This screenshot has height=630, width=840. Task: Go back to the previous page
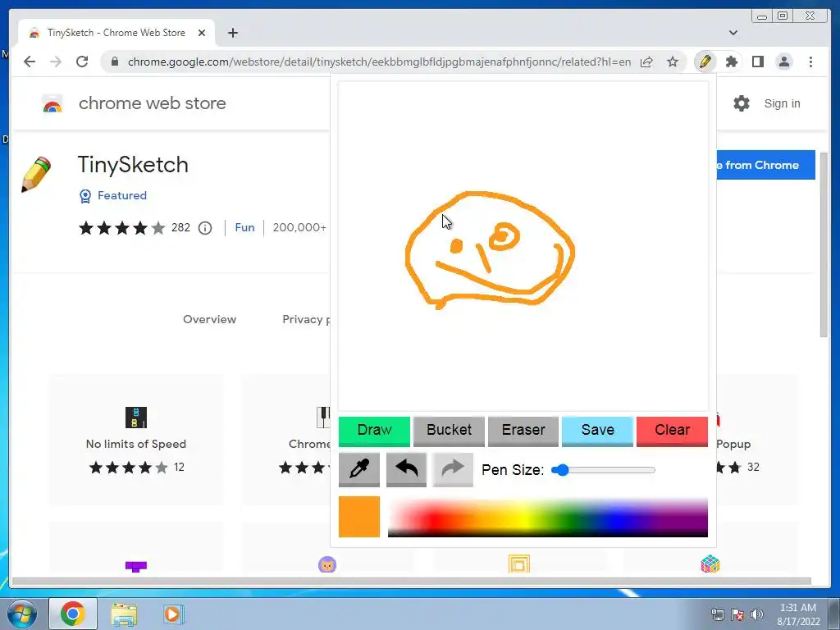[x=30, y=62]
